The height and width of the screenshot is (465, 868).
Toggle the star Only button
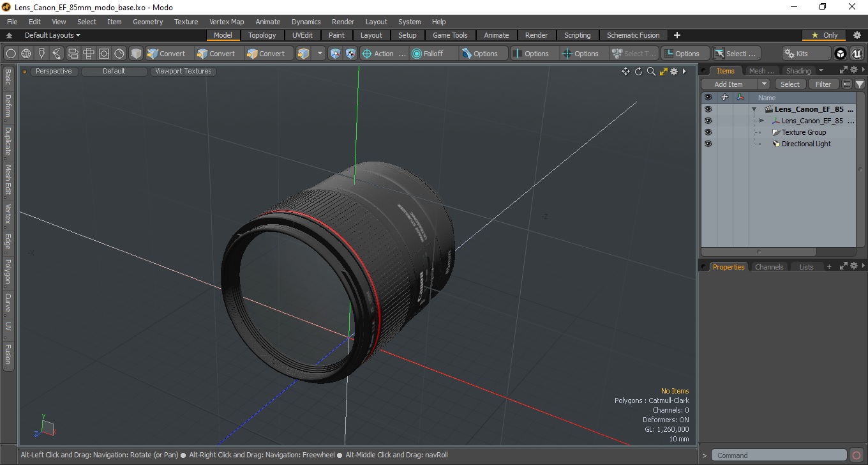(x=824, y=35)
